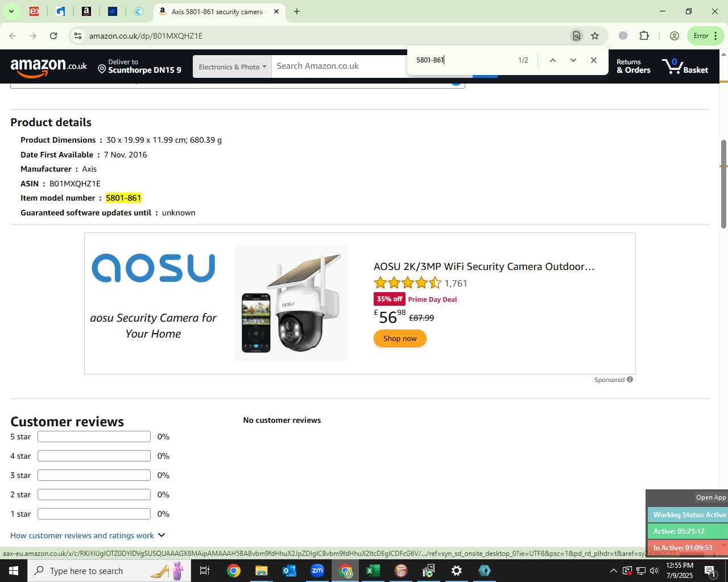The image size is (728, 582).
Task: Open Task View on taskbar
Action: (205, 571)
